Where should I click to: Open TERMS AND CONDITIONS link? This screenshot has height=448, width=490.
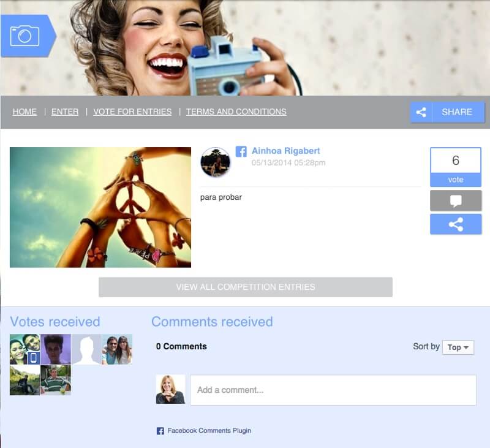coord(236,112)
